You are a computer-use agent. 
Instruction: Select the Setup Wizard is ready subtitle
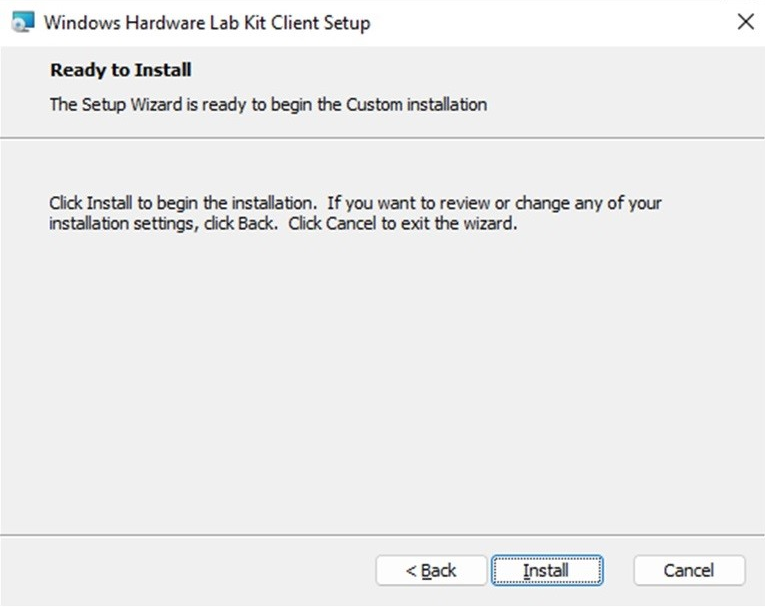268,104
